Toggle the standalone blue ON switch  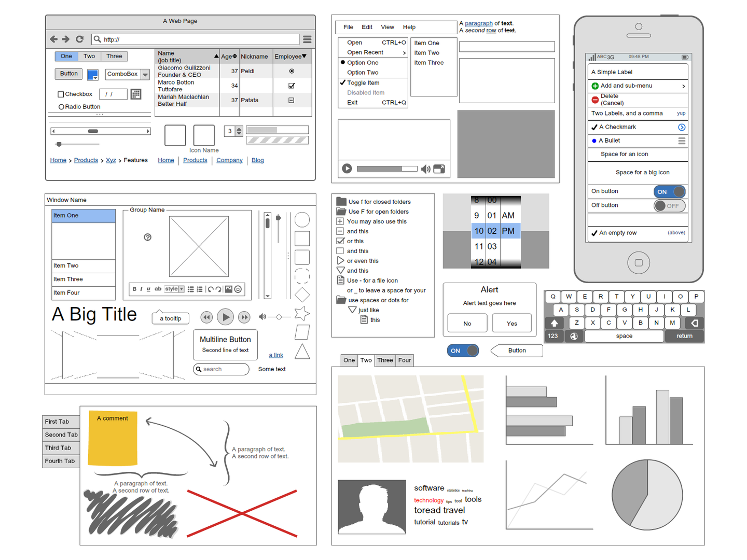point(463,351)
